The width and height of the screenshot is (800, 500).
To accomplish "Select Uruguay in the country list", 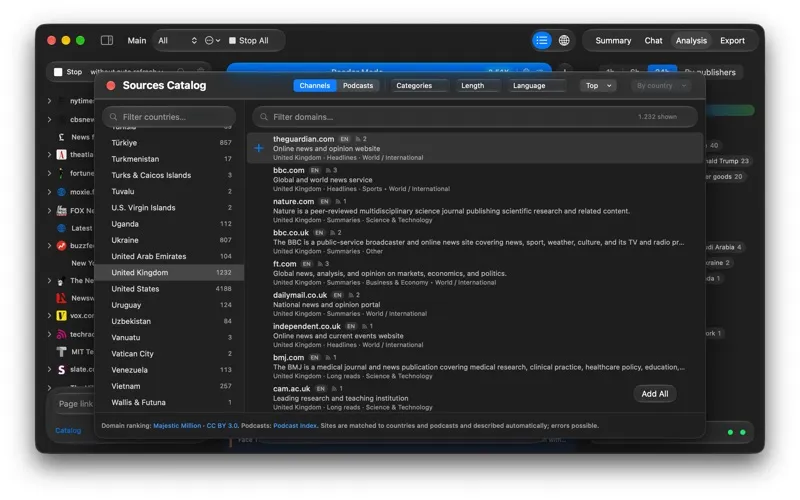I will pos(169,305).
